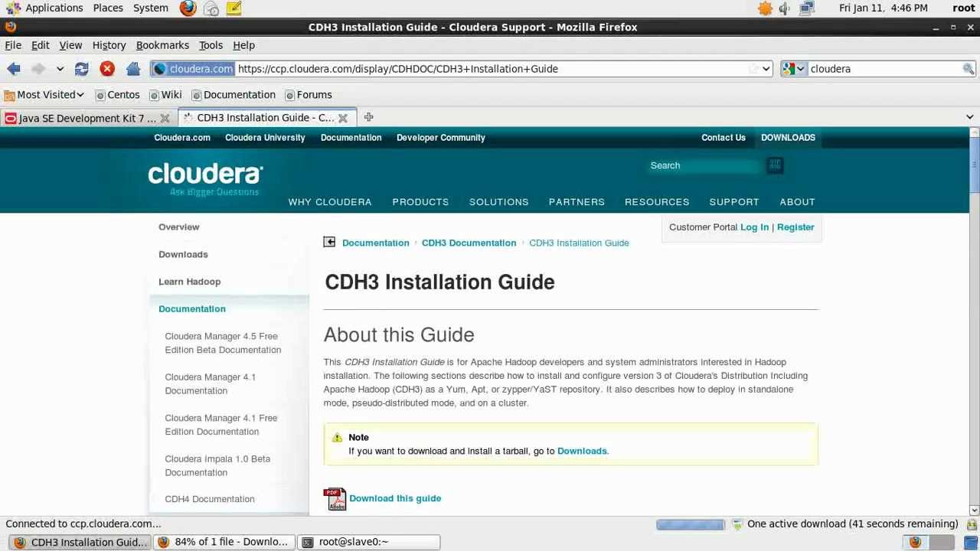Open the Documentation bookmark in bookmarks toolbar
The width and height of the screenshot is (980, 551).
pos(234,95)
